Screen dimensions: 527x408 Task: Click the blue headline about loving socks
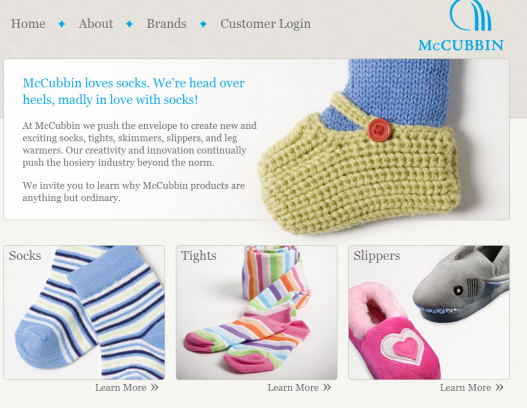pyautogui.click(x=133, y=91)
